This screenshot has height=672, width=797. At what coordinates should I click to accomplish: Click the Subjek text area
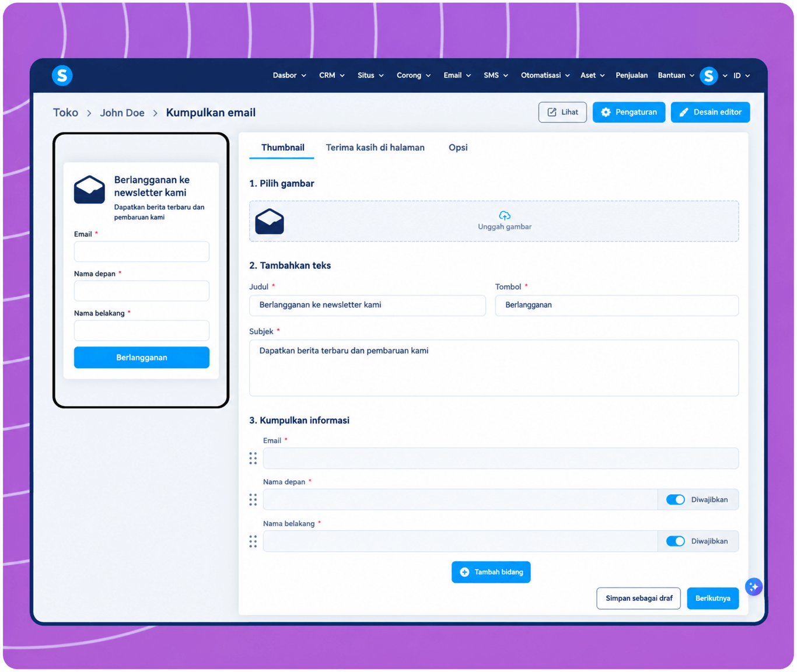pos(494,368)
